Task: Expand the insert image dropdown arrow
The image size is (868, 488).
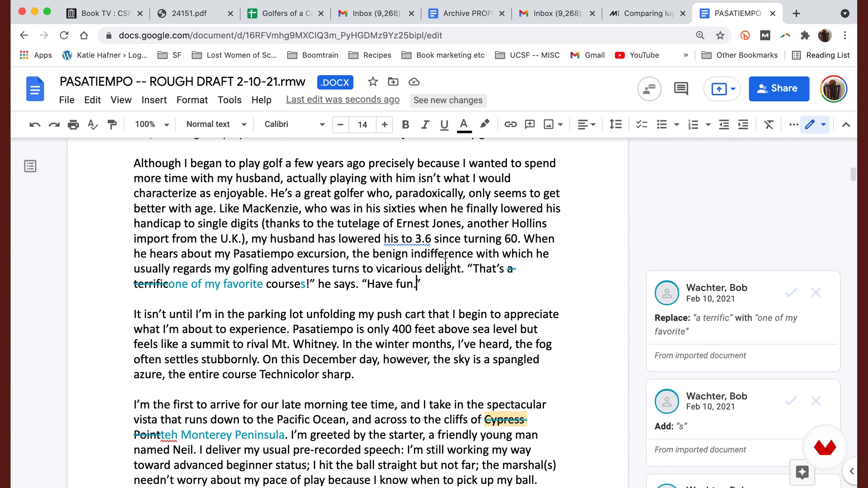Action: [560, 125]
